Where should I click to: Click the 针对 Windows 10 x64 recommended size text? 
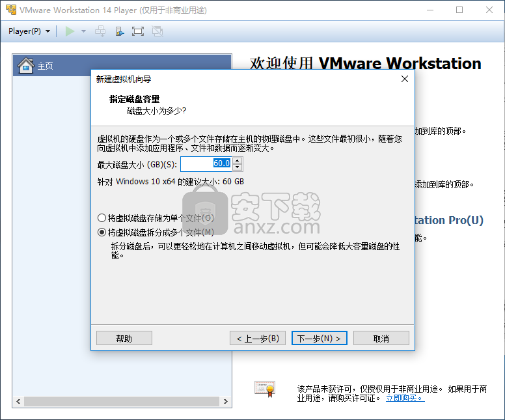(171, 182)
